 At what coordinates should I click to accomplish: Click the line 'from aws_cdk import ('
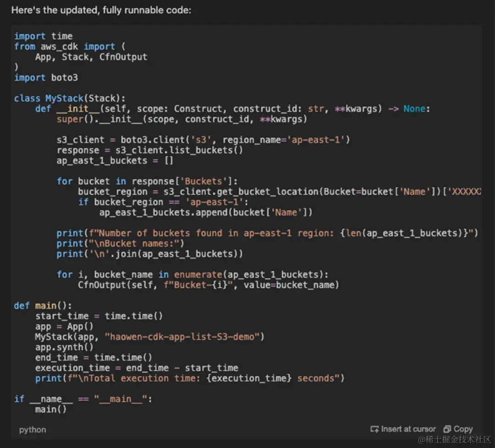(x=70, y=46)
